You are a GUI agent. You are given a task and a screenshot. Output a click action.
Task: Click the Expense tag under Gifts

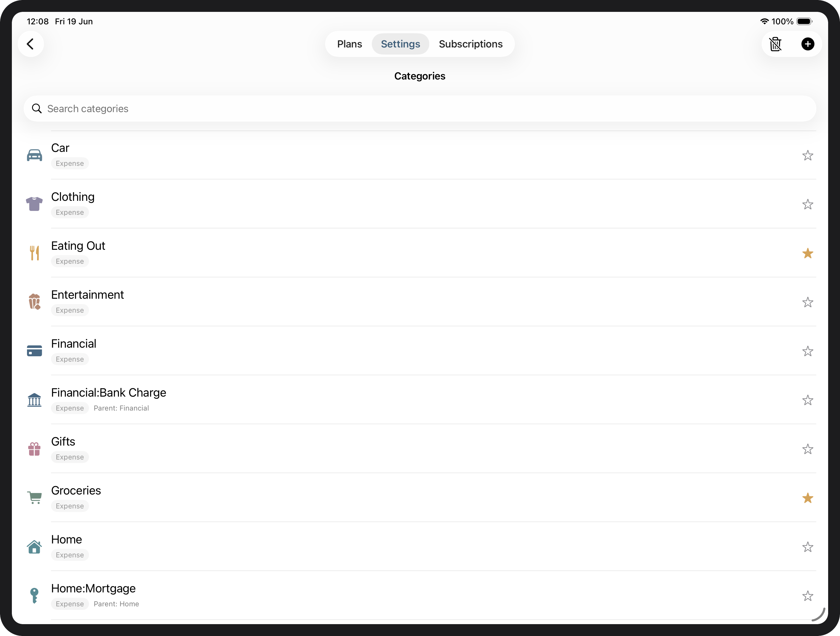coord(70,457)
